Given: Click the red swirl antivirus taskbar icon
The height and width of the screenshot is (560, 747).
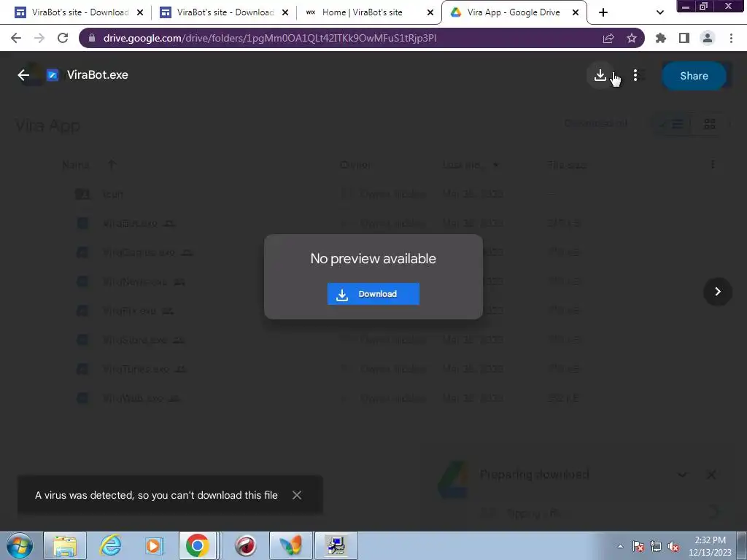Looking at the screenshot, I should tap(245, 545).
